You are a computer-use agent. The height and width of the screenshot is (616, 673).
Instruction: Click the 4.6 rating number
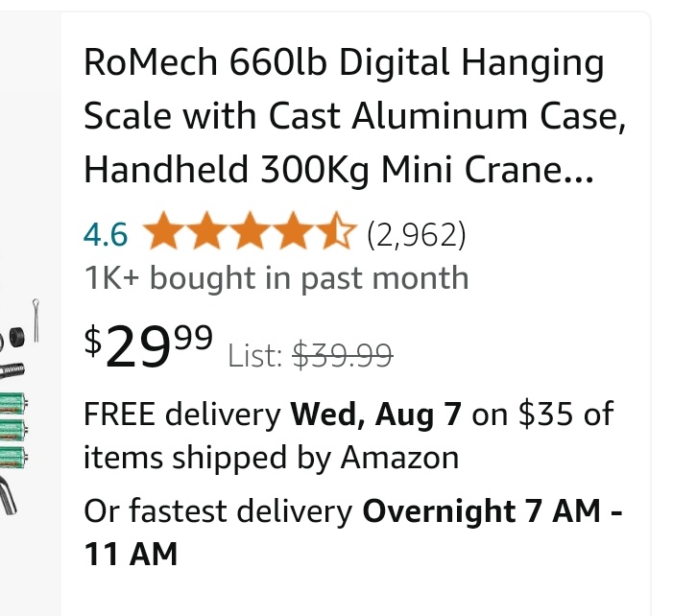pos(106,233)
